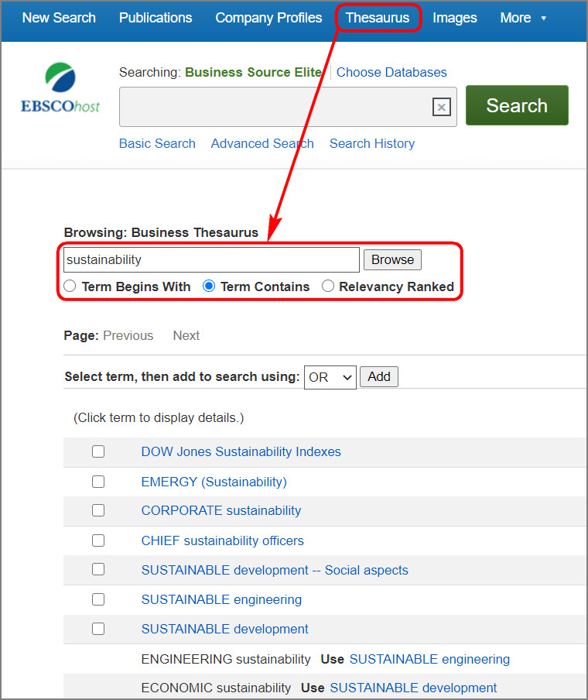Viewport: 588px width, 700px height.
Task: Open Search History
Action: coord(372,143)
